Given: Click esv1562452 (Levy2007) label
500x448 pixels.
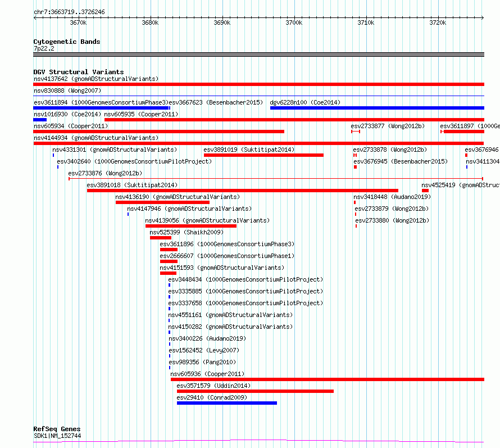Looking at the screenshot, I should pos(204,350).
